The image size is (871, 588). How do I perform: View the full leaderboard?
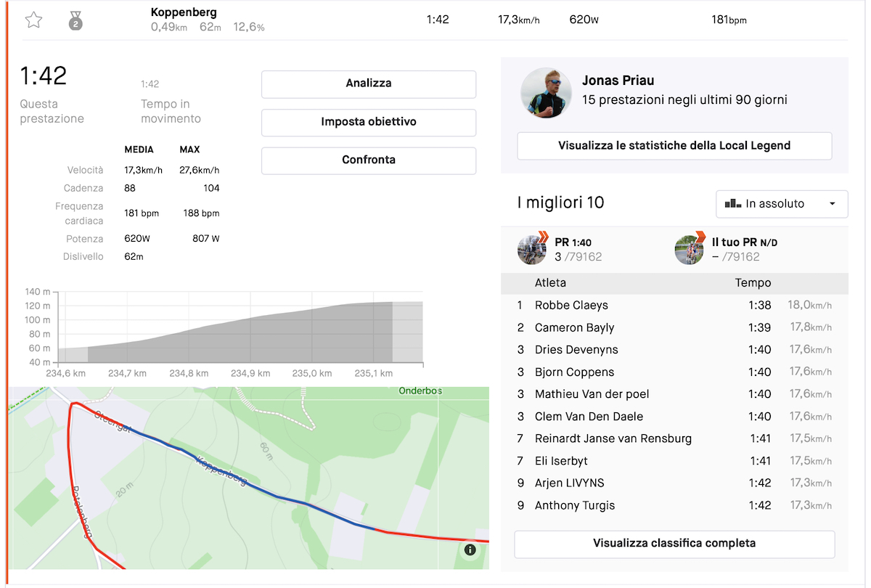[x=674, y=543]
